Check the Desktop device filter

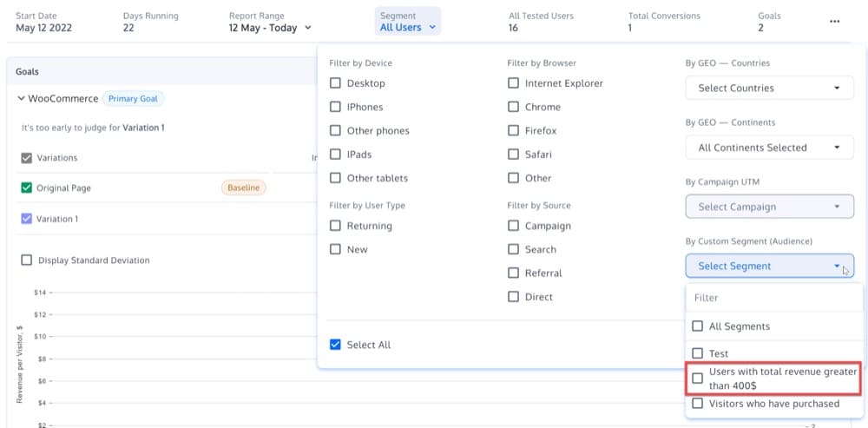[336, 83]
